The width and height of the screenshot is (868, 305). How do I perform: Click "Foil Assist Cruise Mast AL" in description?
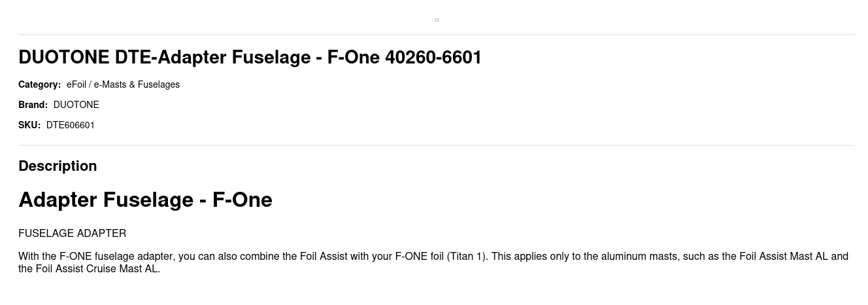pyautogui.click(x=97, y=269)
